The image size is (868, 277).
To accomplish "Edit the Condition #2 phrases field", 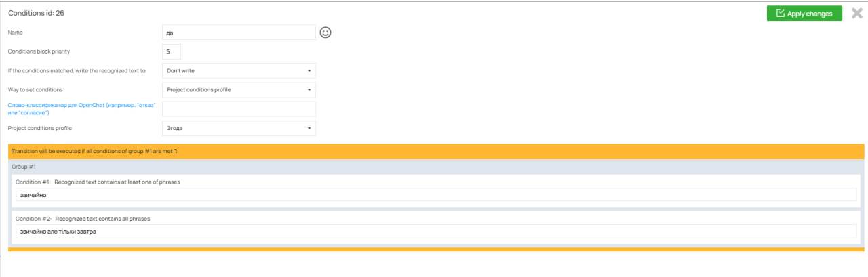I will pyautogui.click(x=436, y=232).
